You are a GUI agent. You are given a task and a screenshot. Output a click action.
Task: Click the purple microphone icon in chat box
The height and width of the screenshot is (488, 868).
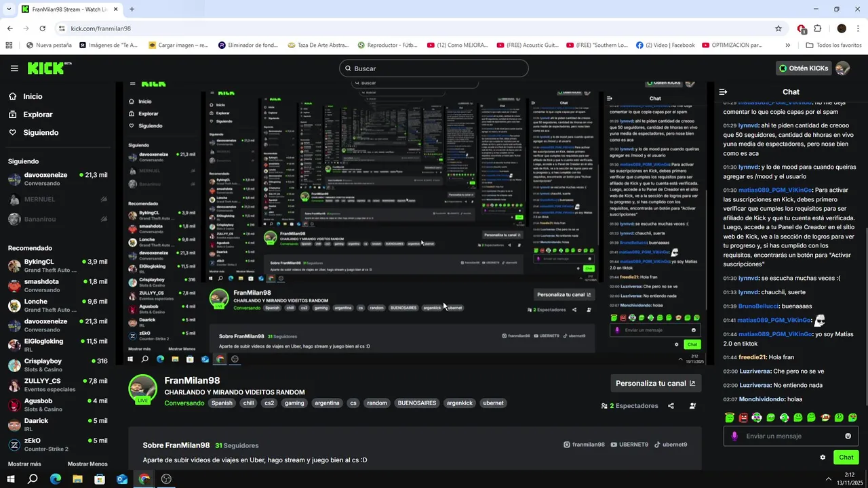click(734, 436)
